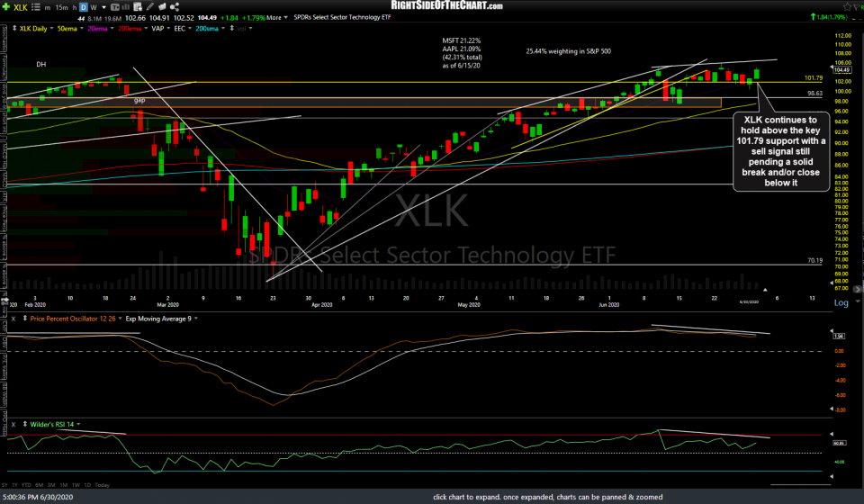Click the flag icon top right
The width and height of the screenshot is (864, 504).
pyautogui.click(x=858, y=6)
